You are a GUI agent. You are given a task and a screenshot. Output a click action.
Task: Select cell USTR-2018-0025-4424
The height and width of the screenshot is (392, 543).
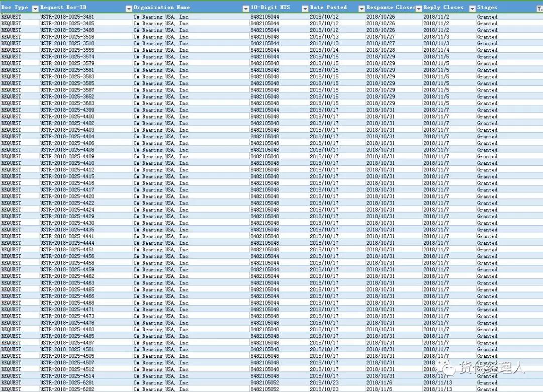67,210
